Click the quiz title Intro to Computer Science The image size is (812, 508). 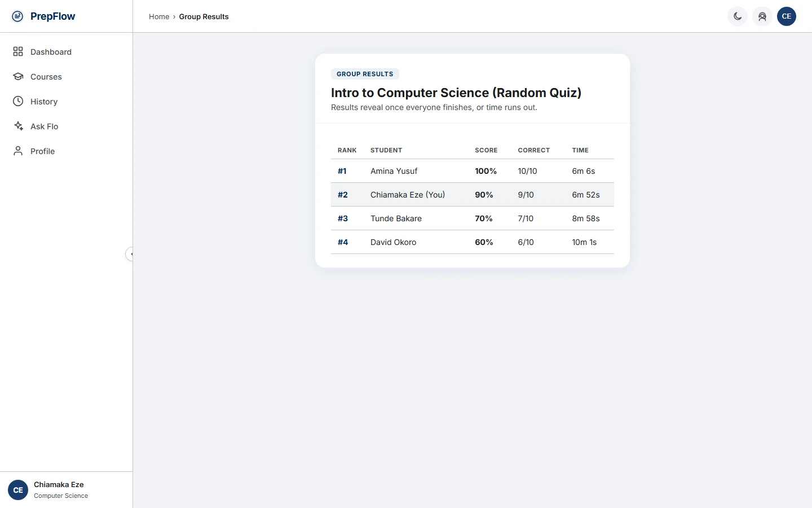pos(456,93)
